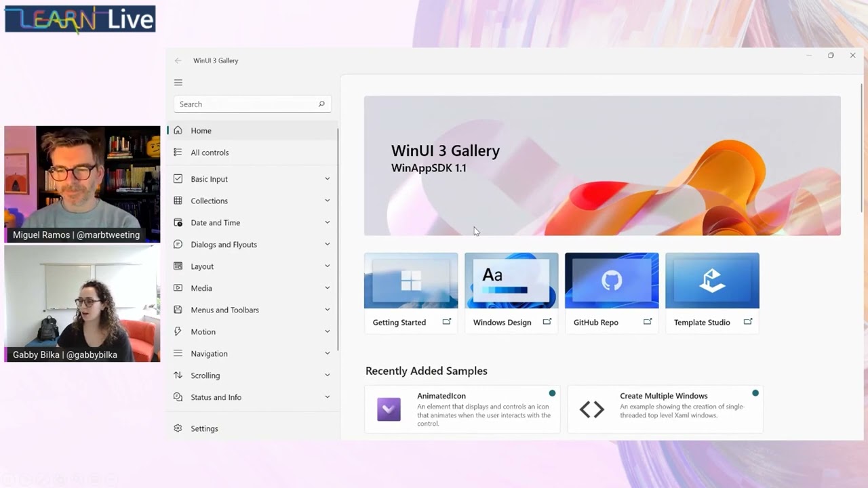Viewport: 868px width, 488px height.
Task: Select the Layout navigation label
Action: point(202,266)
